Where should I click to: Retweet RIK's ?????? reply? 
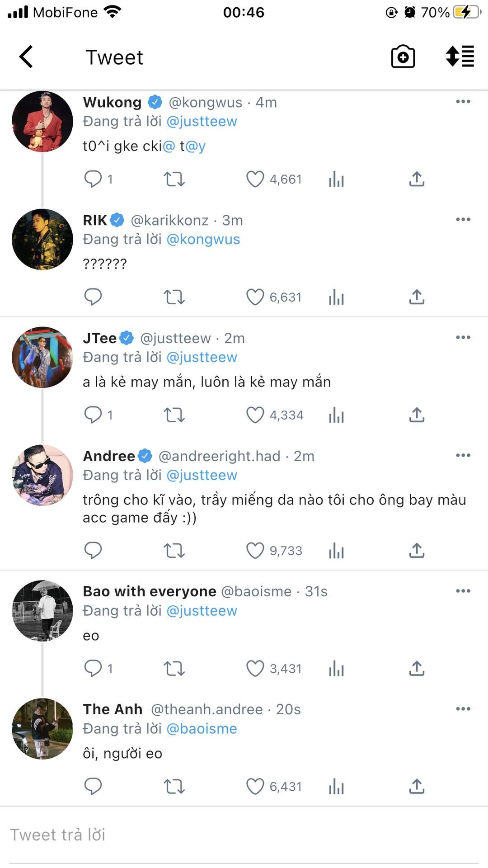point(174,297)
